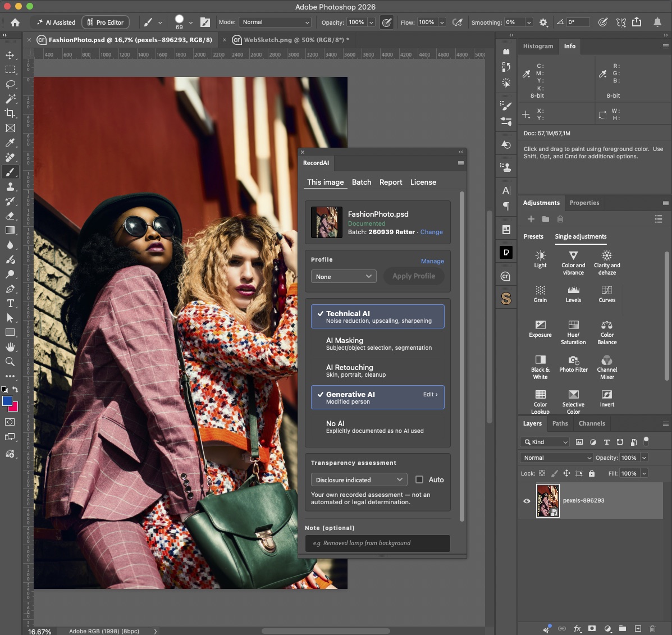Image resolution: width=672 pixels, height=635 pixels.
Task: Select the Zoom tool
Action: pos(10,362)
